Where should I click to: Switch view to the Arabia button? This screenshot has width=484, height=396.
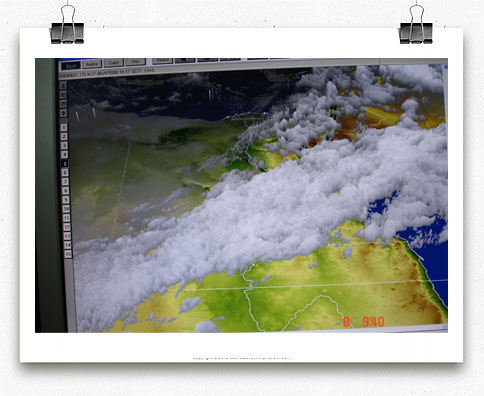click(92, 64)
